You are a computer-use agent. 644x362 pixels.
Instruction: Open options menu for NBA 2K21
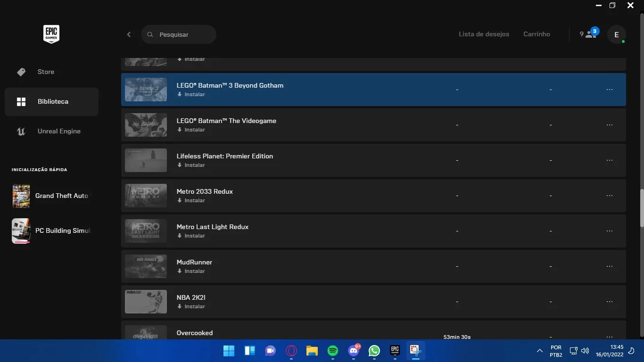click(x=610, y=302)
